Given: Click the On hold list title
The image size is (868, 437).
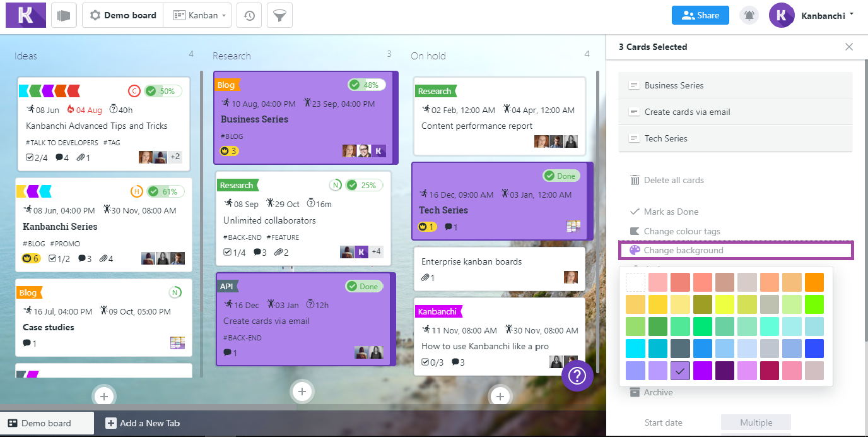Looking at the screenshot, I should click(x=428, y=56).
